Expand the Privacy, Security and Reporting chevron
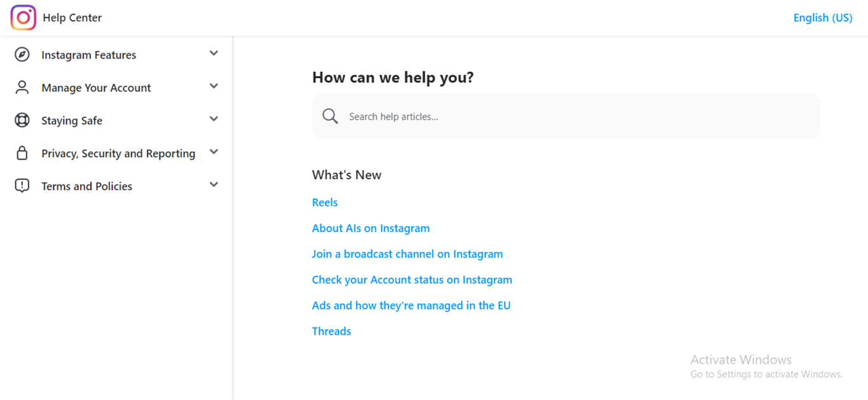Viewport: 868px width, 400px height. coord(214,152)
